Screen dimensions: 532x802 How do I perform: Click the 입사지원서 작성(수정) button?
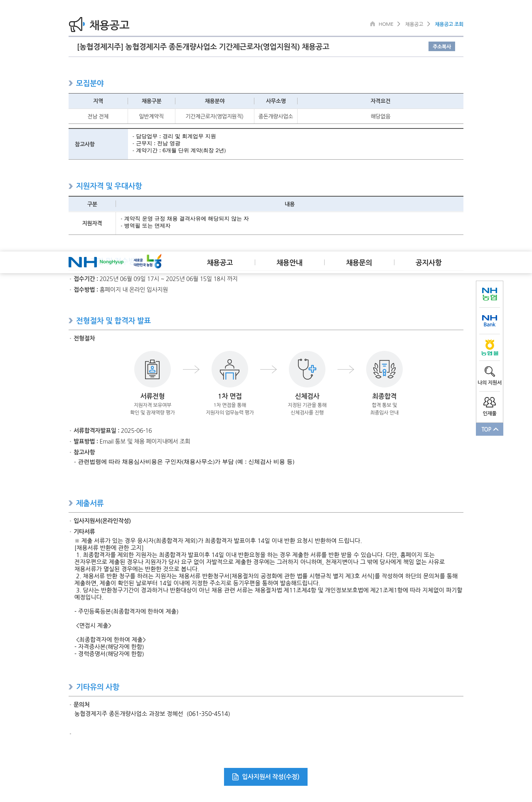(266, 777)
